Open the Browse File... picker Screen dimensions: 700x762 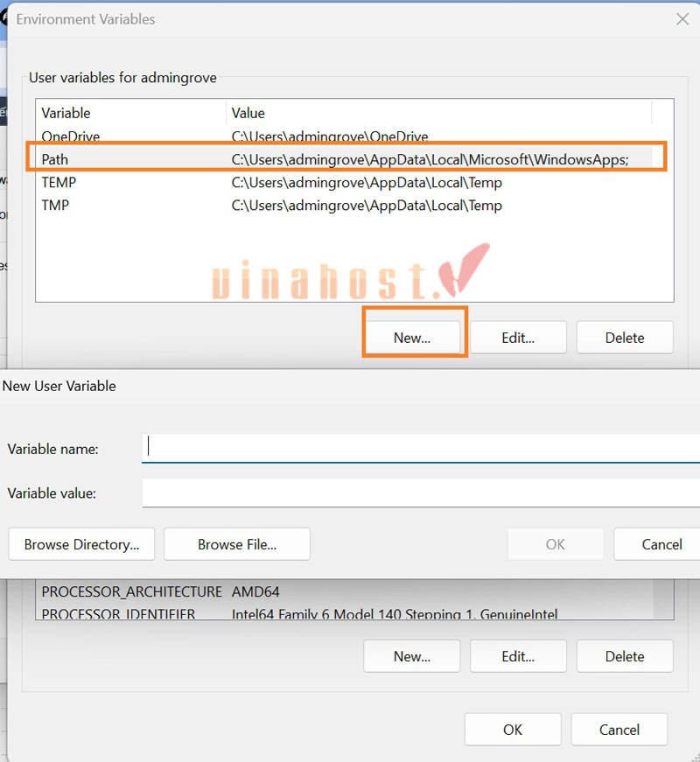[x=237, y=544]
